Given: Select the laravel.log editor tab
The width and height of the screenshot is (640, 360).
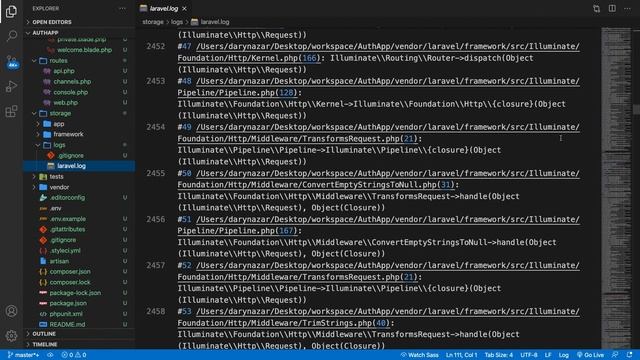Looking at the screenshot, I should (164, 9).
